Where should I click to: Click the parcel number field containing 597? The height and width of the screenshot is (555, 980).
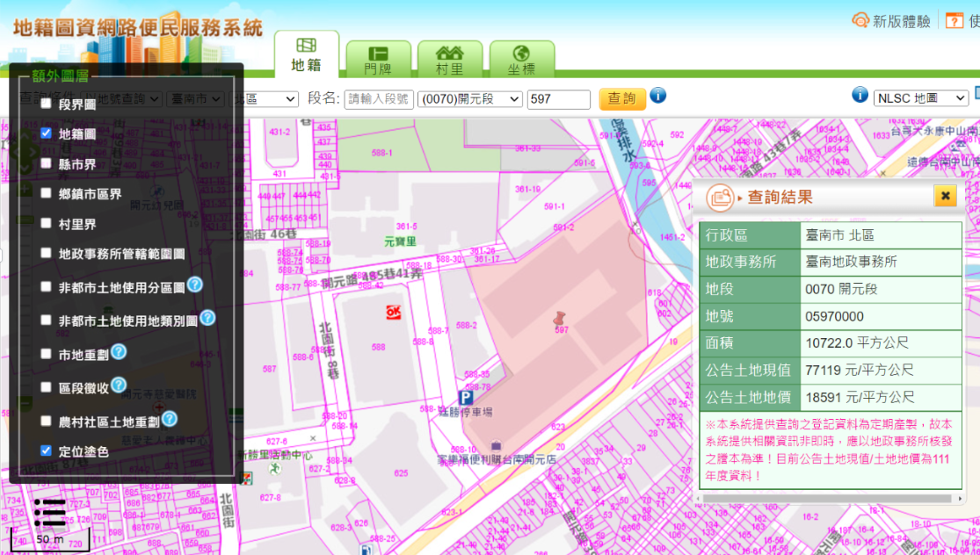click(x=559, y=99)
